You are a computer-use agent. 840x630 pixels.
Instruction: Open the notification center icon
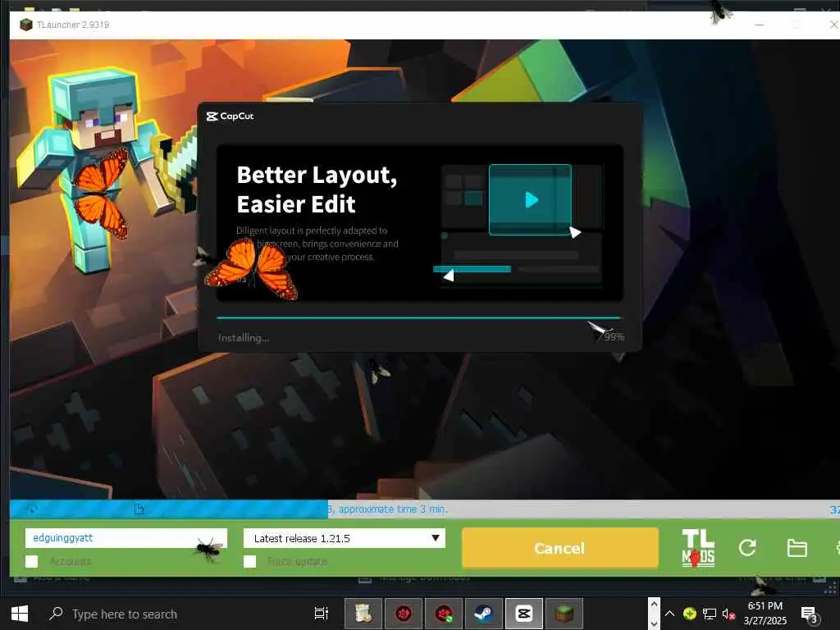[810, 614]
